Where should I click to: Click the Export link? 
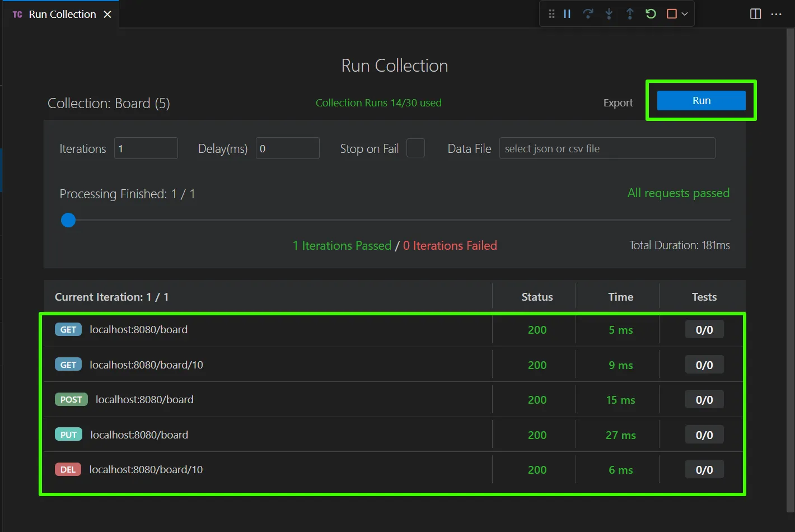[x=618, y=103]
